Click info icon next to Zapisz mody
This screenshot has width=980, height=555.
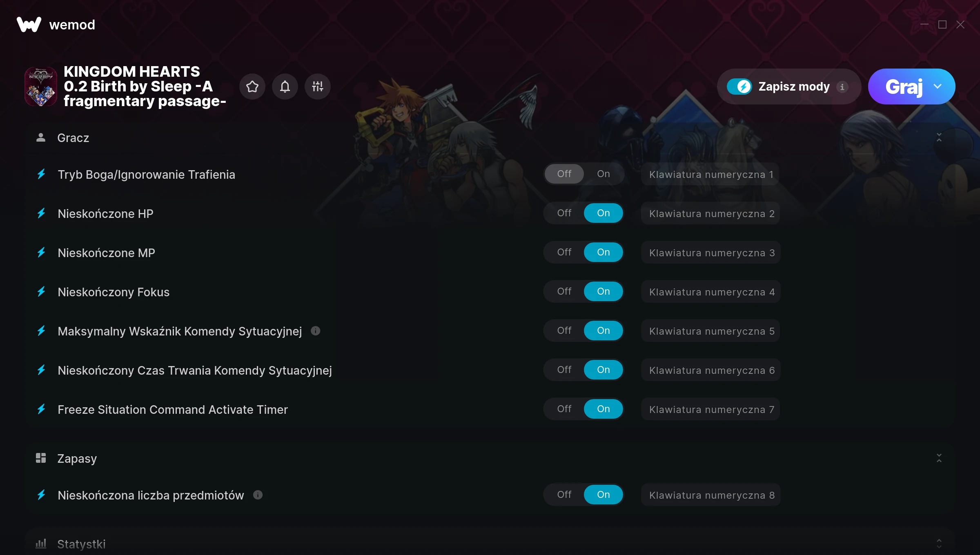point(842,87)
